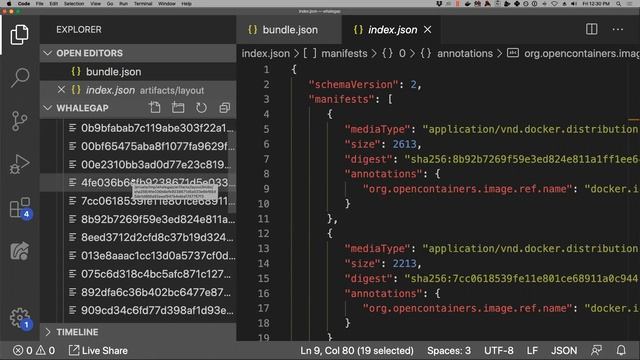Open the Terminal menu
This screenshot has height=360, width=640.
point(143,4)
